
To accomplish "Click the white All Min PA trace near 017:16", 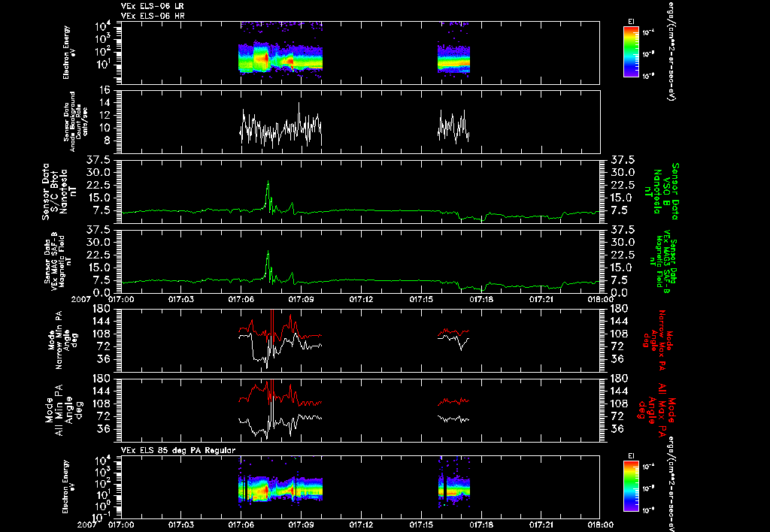I will click(x=453, y=419).
